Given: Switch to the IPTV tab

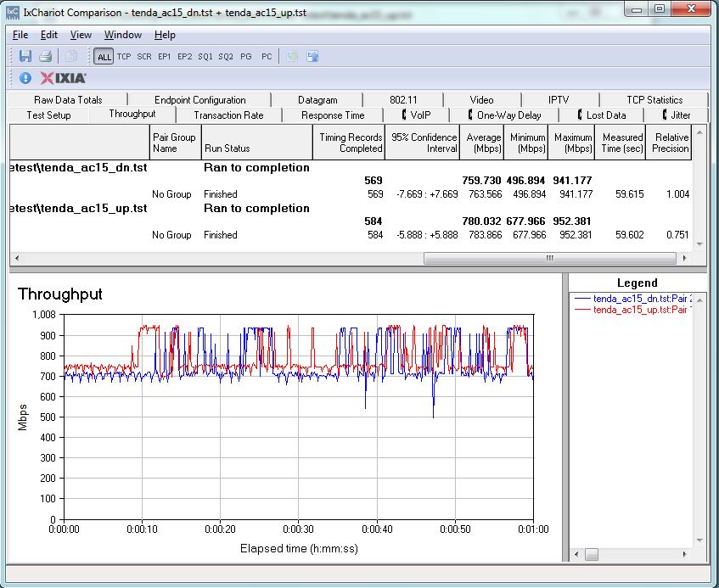Looking at the screenshot, I should [x=559, y=100].
